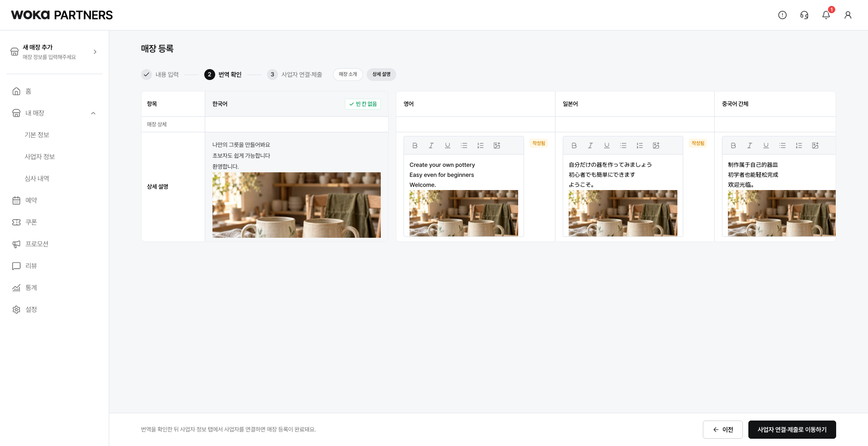
Task: Expand the 새 매장 추가 chevron
Action: [x=95, y=52]
